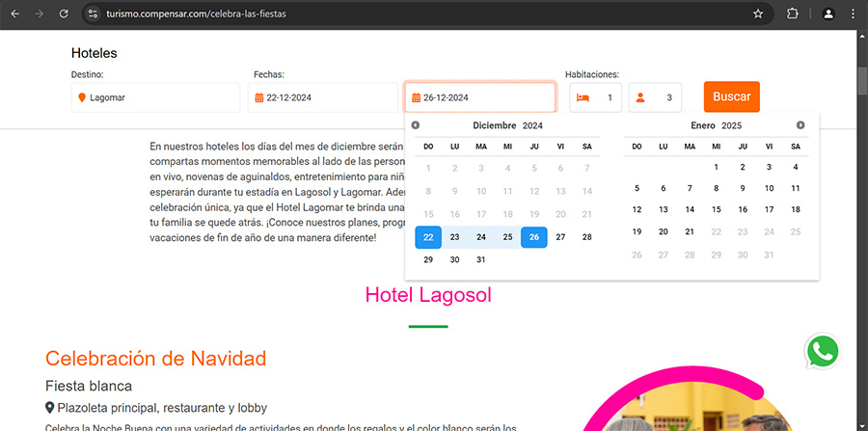Select December 26 in the calendar
Screen dimensions: 868x431
(x=534, y=237)
